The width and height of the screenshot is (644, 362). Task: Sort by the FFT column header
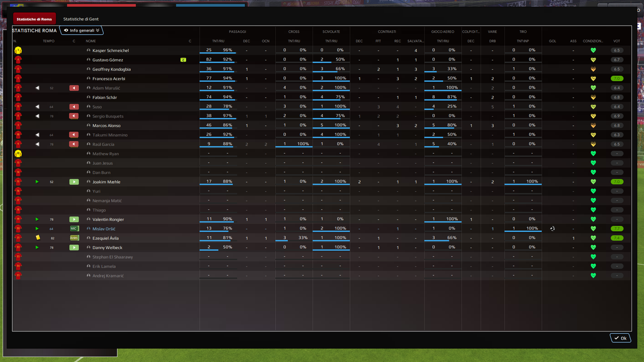[378, 41]
